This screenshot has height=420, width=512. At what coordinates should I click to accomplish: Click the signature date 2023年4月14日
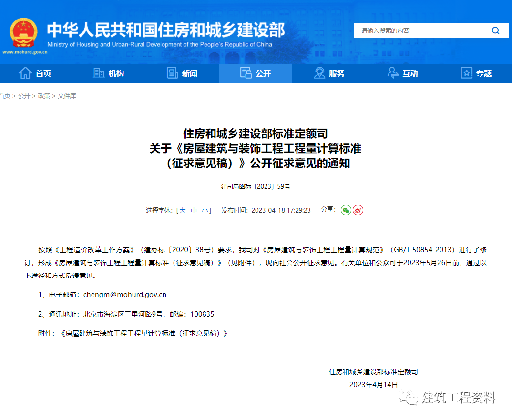(x=374, y=385)
